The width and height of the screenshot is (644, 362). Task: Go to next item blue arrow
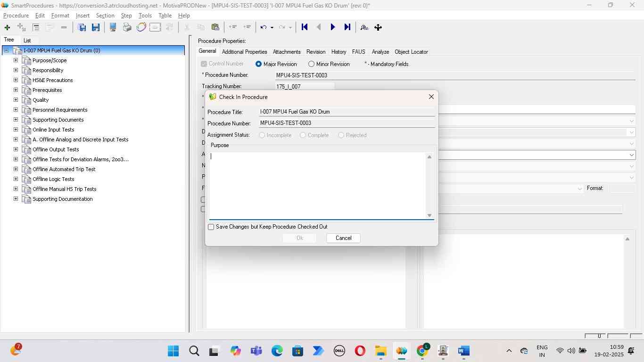pos(333,27)
